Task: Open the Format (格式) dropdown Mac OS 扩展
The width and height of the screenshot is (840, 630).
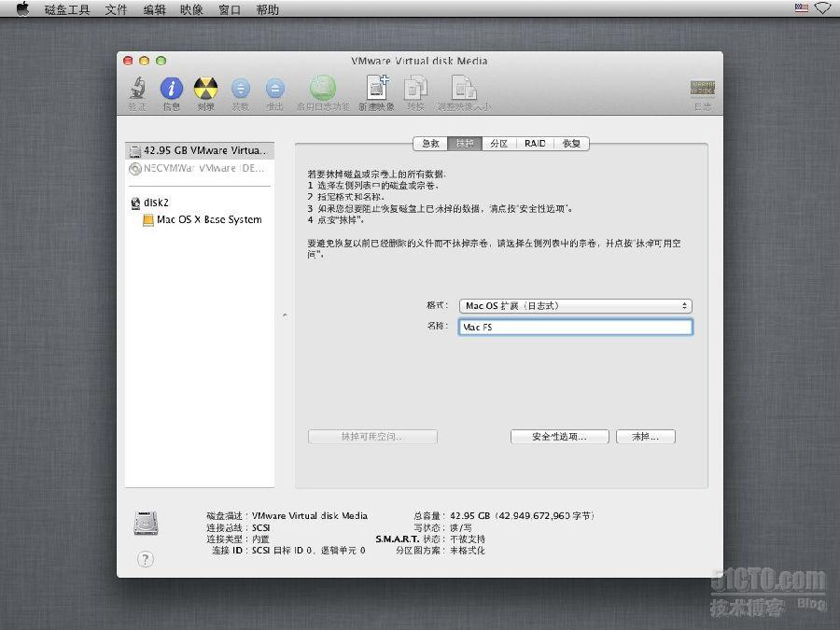Action: pyautogui.click(x=576, y=306)
